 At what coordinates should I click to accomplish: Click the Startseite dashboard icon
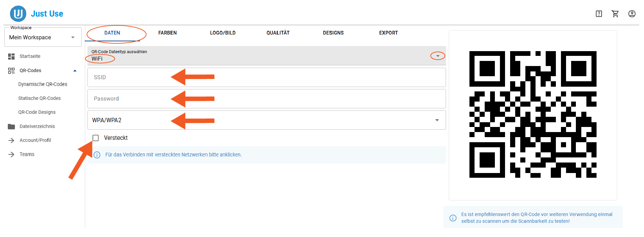point(11,56)
